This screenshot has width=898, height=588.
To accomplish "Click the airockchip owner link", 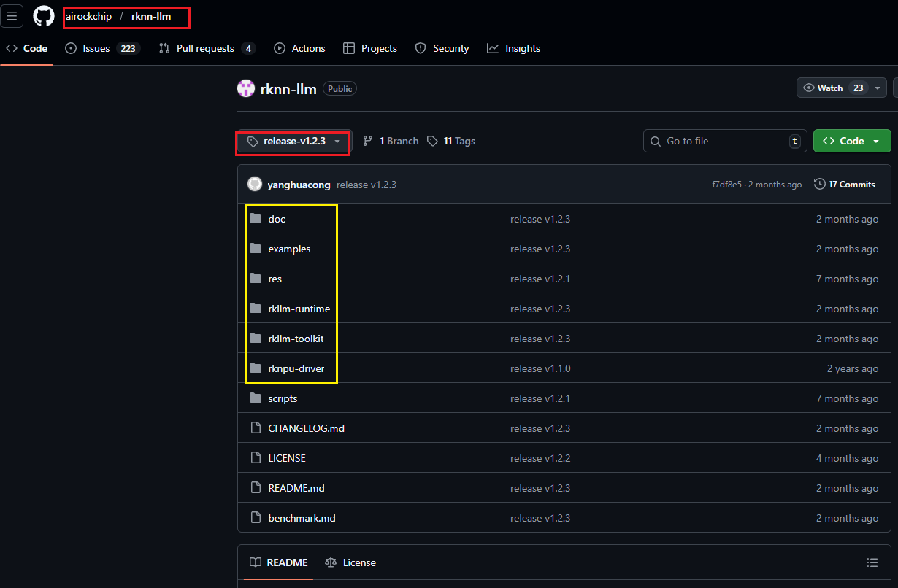I will point(89,16).
